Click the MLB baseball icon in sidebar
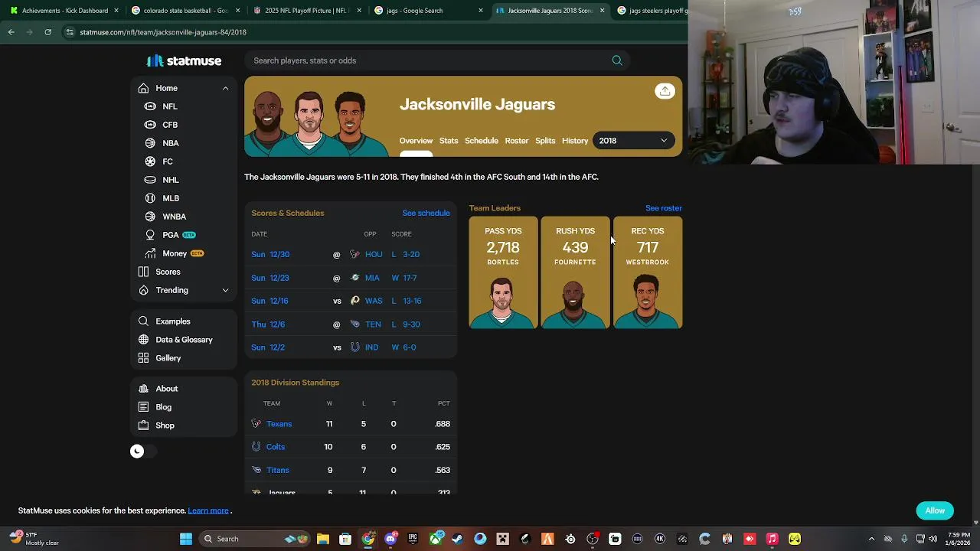This screenshot has height=551, width=980. pos(150,198)
